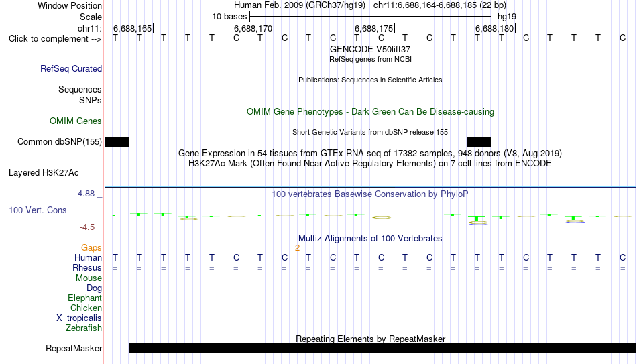Click the -4.5 conservation lower limit value
Viewport: 637px width, 364px height.
pyautogui.click(x=87, y=227)
